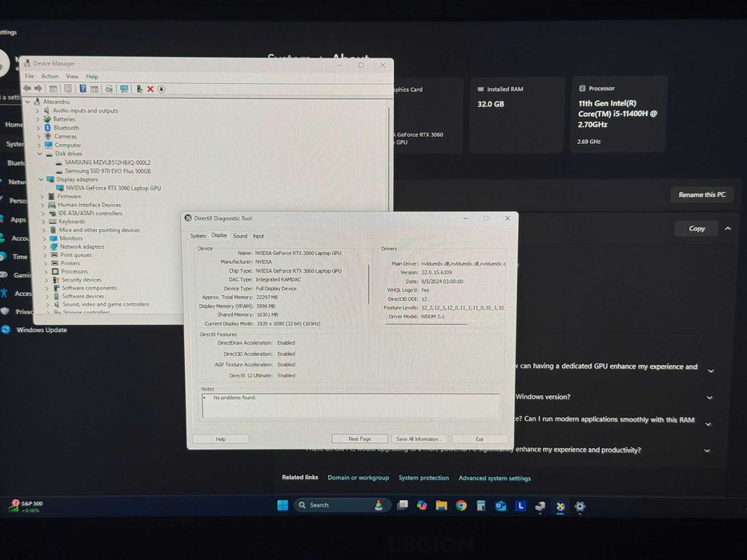Switch to DirectX Diagnostic Tool taskbar icon

point(560,506)
